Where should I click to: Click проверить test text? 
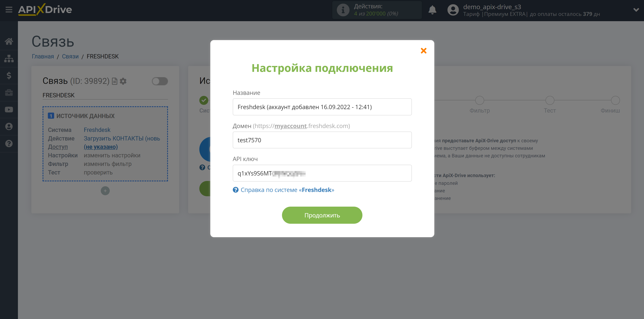pyautogui.click(x=98, y=172)
